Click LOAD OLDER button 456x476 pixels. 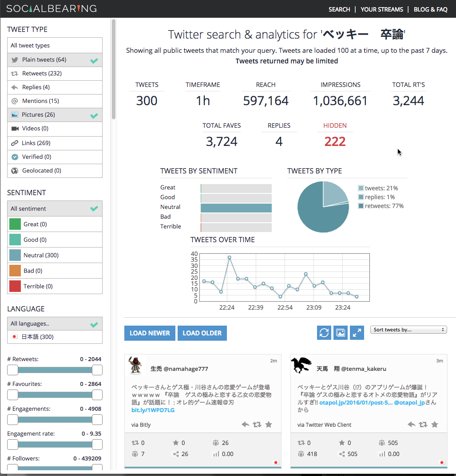click(202, 333)
